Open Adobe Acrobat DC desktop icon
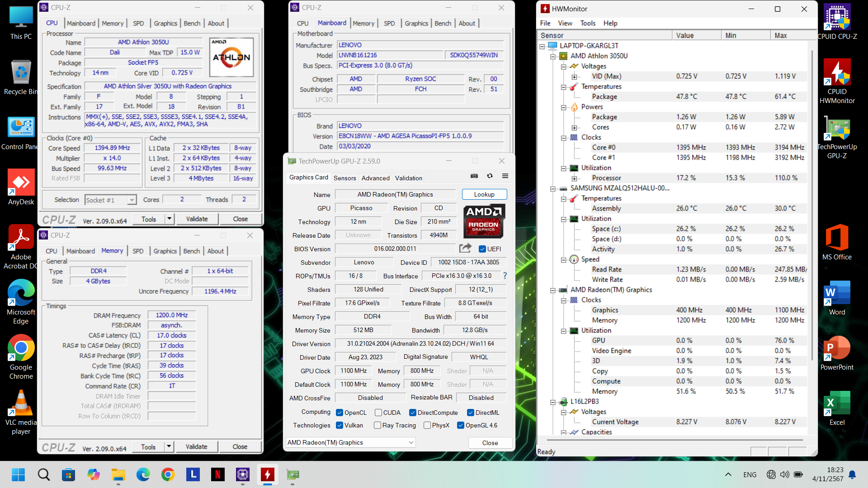Viewport: 868px width, 488px height. (21, 247)
